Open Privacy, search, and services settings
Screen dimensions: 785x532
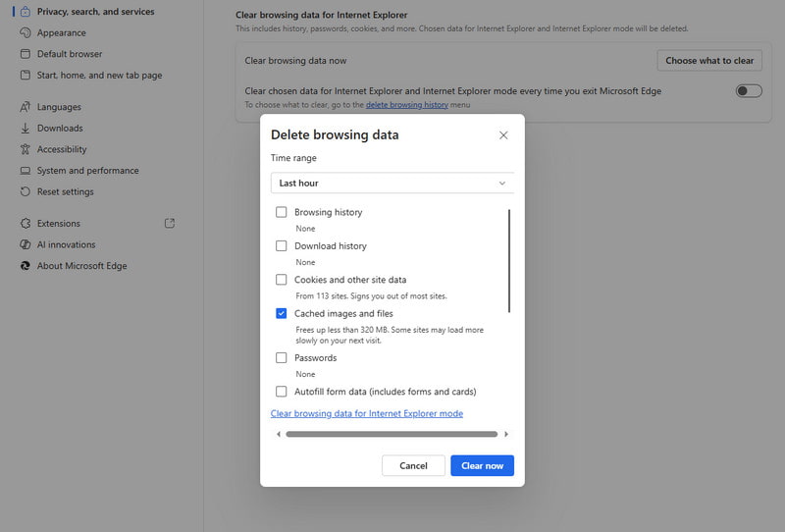95,12
